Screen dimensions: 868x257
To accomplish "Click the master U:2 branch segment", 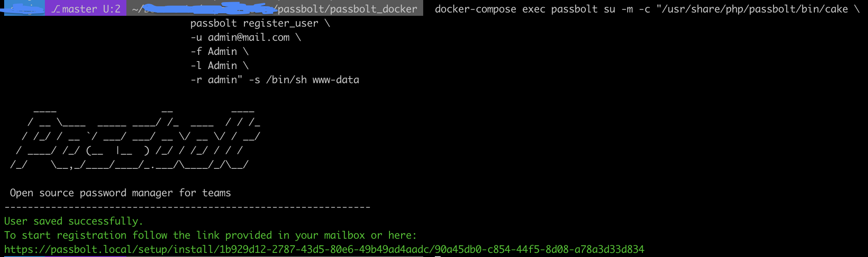I will pyautogui.click(x=86, y=9).
